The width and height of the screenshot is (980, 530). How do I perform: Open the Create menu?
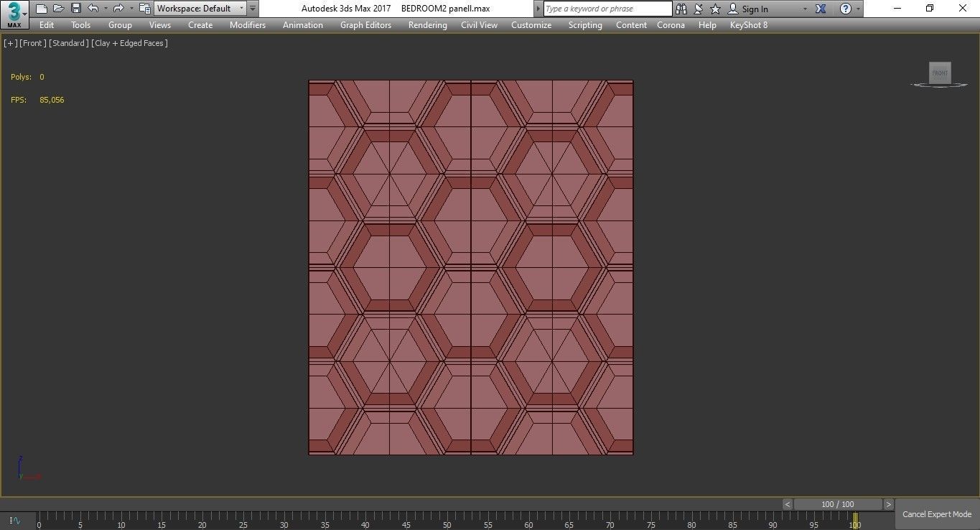[200, 24]
